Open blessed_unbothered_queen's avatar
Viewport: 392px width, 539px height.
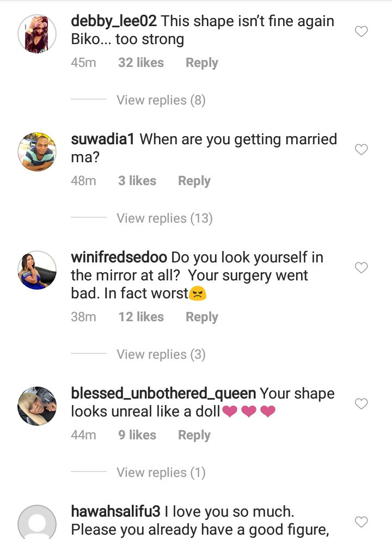click(37, 406)
